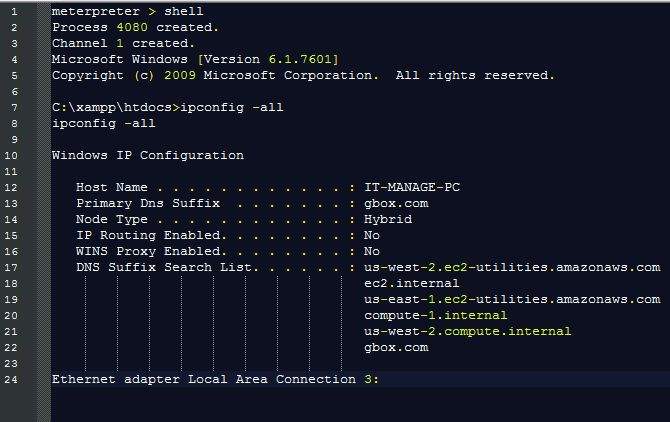Screen dimensions: 670x422
Task: Click line number 1 in the gutter
Action: tap(14, 12)
